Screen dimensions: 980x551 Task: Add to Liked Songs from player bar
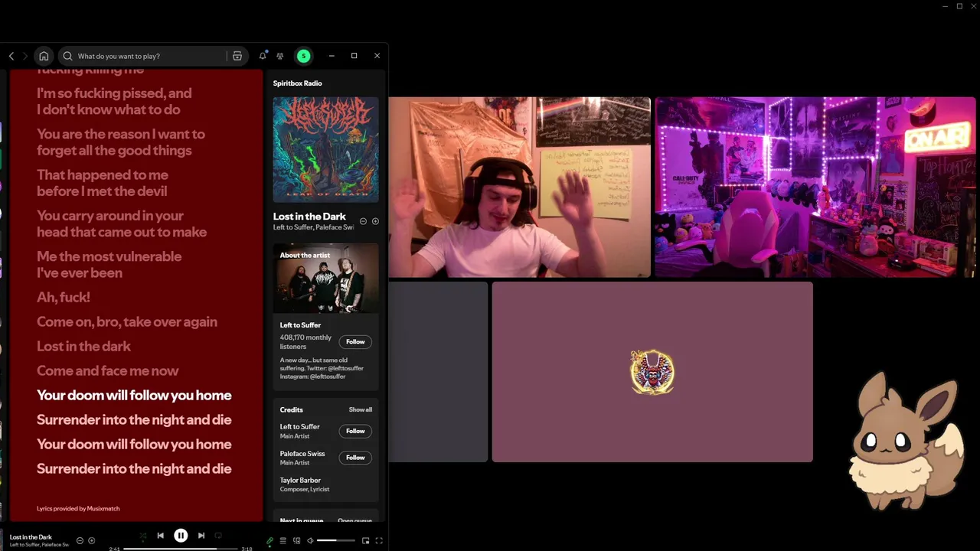coord(92,540)
